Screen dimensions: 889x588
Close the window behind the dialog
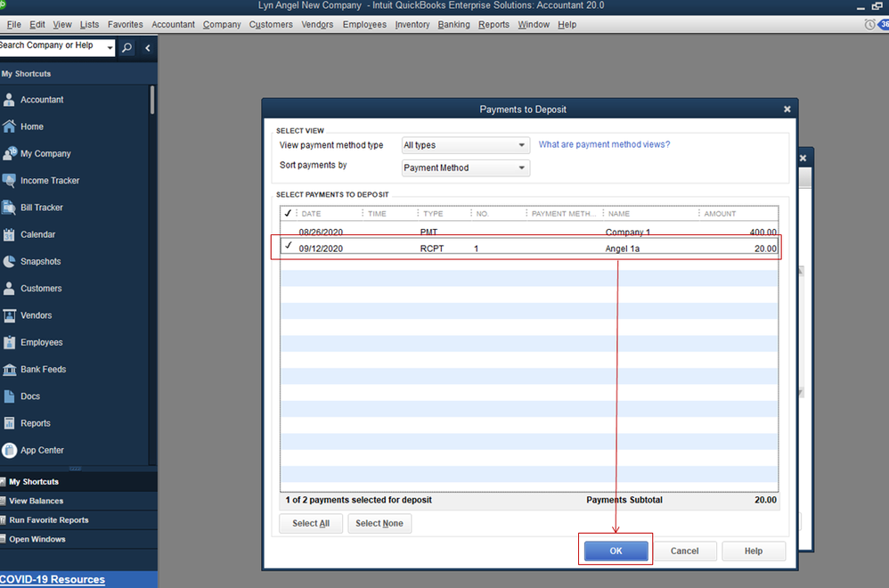click(803, 159)
